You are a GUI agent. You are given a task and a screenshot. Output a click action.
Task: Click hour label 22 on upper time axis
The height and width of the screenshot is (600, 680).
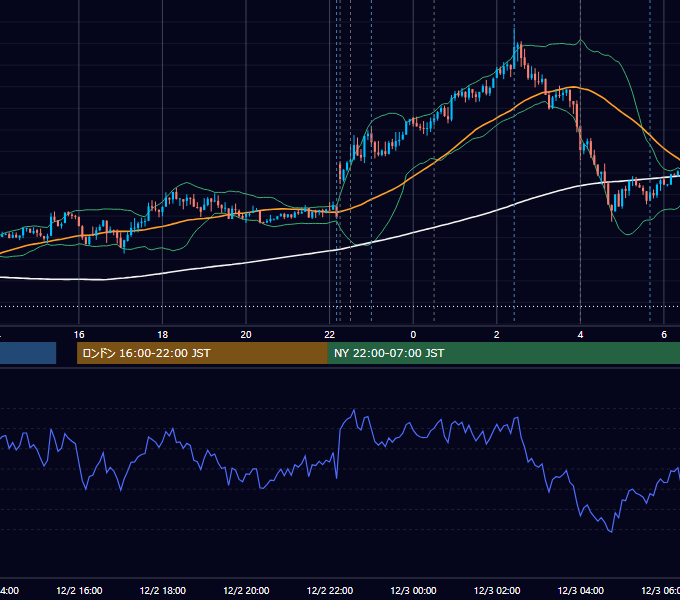coord(330,335)
